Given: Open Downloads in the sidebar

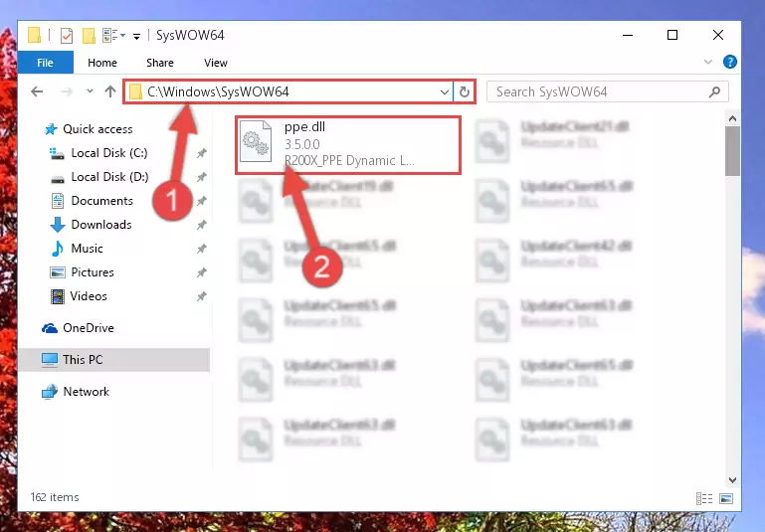Looking at the screenshot, I should [x=101, y=225].
